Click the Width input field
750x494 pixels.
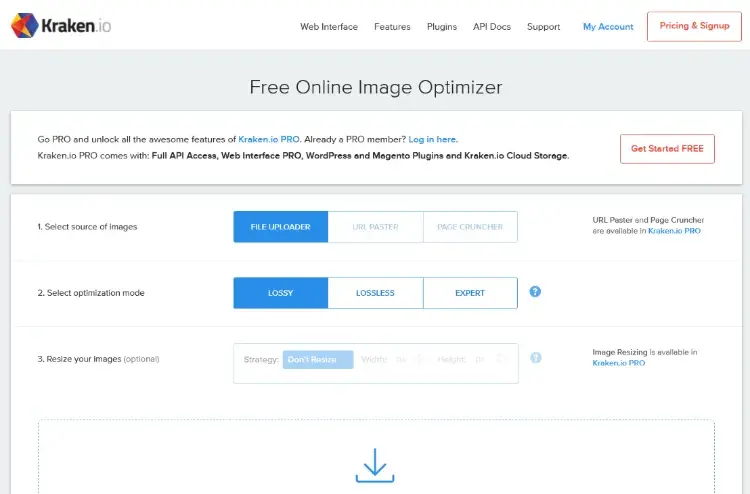(409, 359)
